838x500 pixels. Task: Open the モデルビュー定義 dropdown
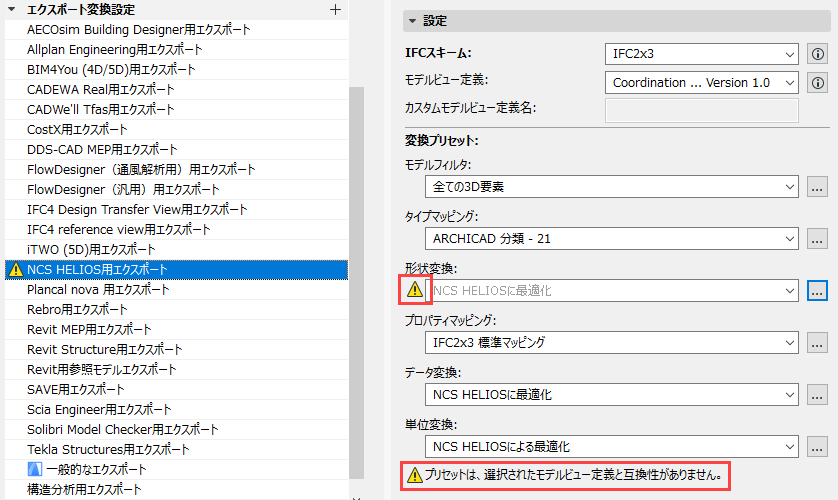(702, 83)
